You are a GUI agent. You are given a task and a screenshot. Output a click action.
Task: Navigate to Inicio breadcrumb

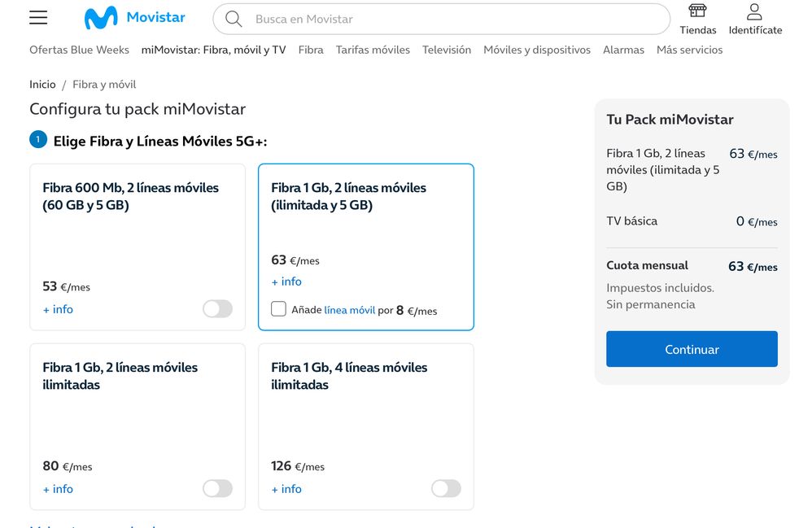pos(42,85)
